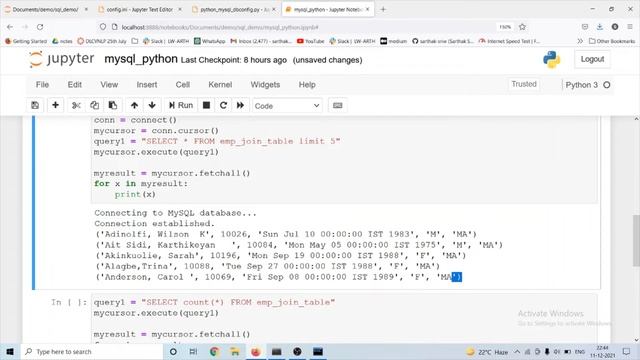Screen dimensions: 640x360
Task: Switch to Documents/demo/sql_demo tab
Action: click(45, 9)
